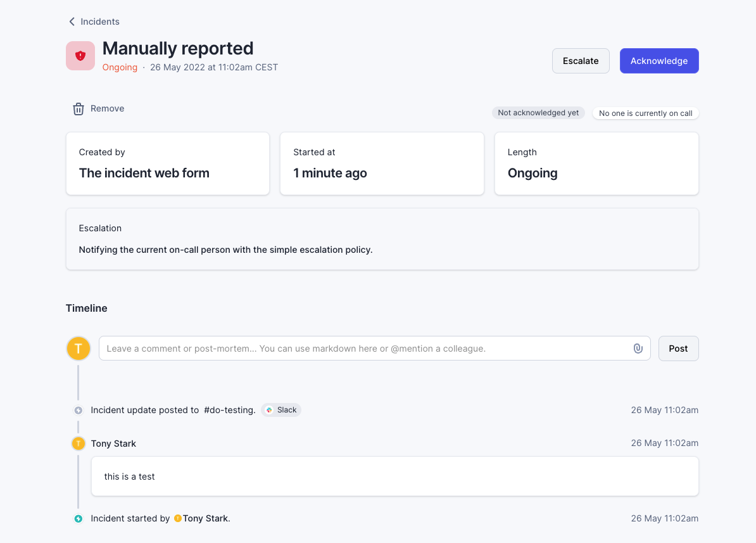Open the #do-testing channel link
756x543 pixels.
point(229,410)
